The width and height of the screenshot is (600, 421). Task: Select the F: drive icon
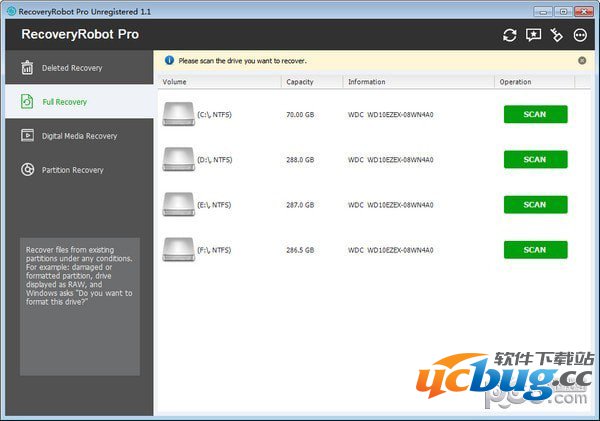point(177,249)
